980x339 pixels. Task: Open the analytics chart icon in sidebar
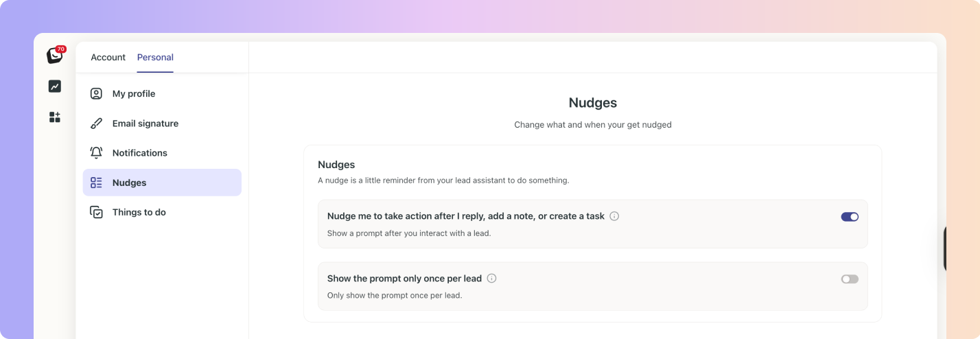coord(55,86)
